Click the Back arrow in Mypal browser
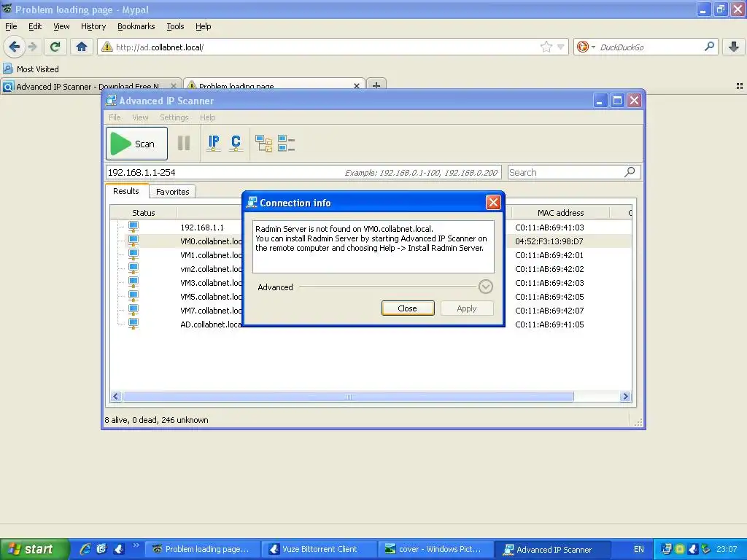 tap(15, 47)
